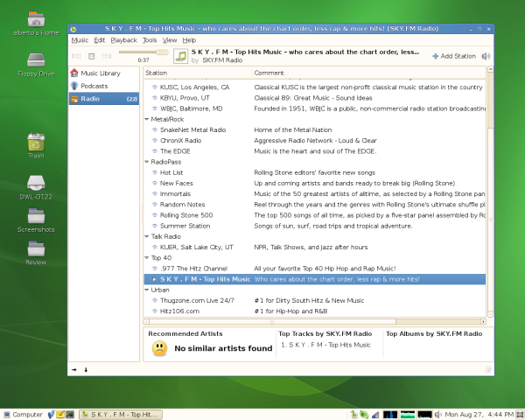The height and width of the screenshot is (420, 525).
Task: Click the radio icon beside ChroniX Radio
Action: [154, 141]
